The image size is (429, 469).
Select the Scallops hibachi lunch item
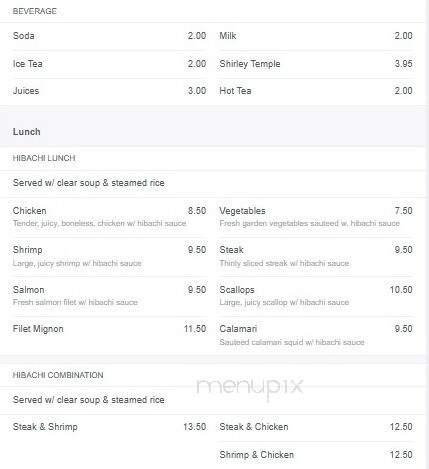pyautogui.click(x=316, y=296)
